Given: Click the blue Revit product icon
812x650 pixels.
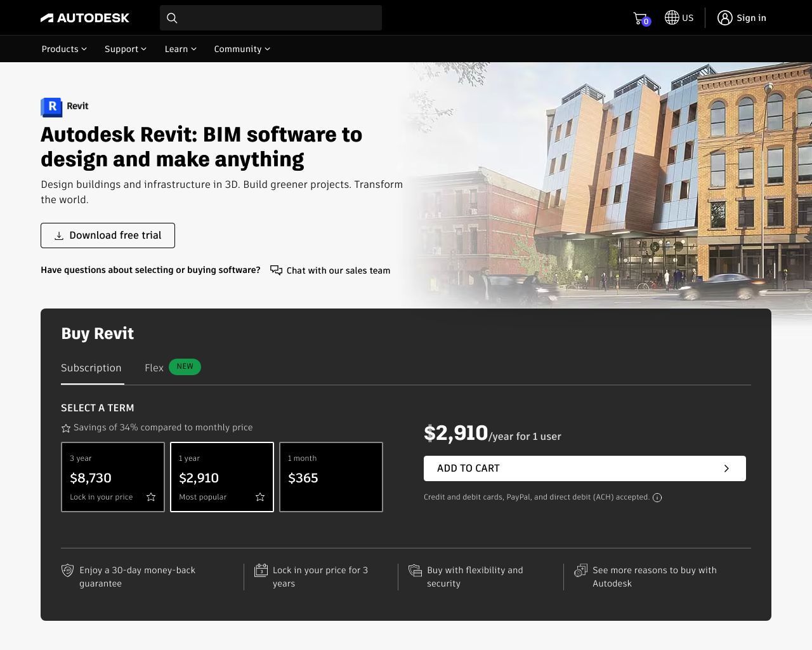Looking at the screenshot, I should point(51,107).
